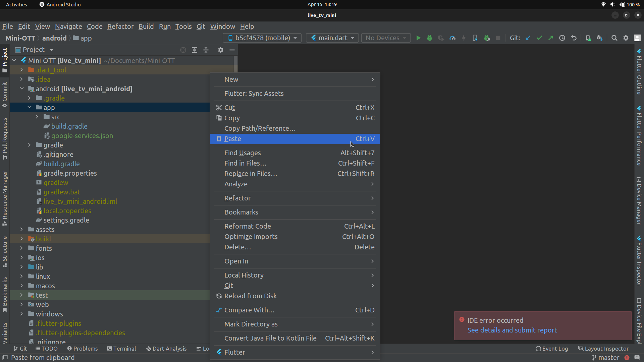Expand the assets folder
The image size is (644, 362).
coord(21,229)
